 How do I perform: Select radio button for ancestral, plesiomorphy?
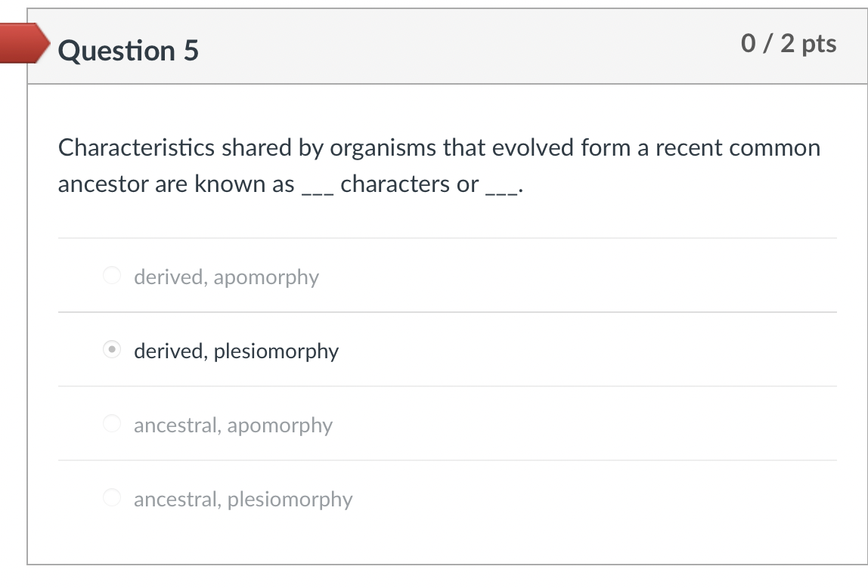click(111, 498)
